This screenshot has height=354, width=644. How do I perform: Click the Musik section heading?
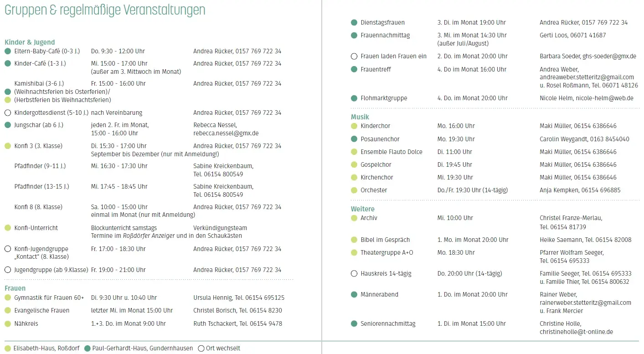click(x=360, y=117)
